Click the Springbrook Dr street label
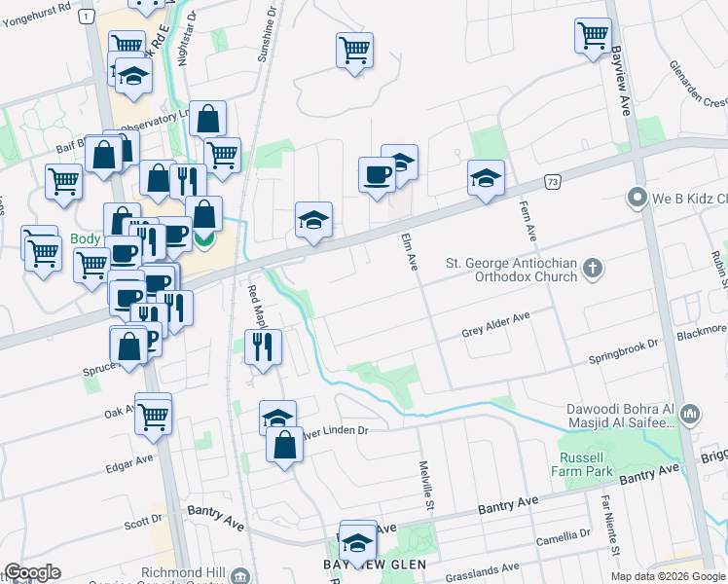Viewport: 728px width, 584px height. click(x=623, y=351)
